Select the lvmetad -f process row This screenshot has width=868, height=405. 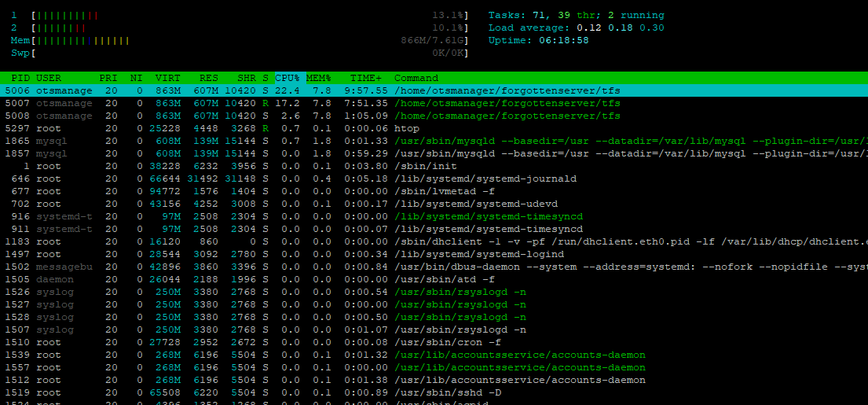(434, 191)
